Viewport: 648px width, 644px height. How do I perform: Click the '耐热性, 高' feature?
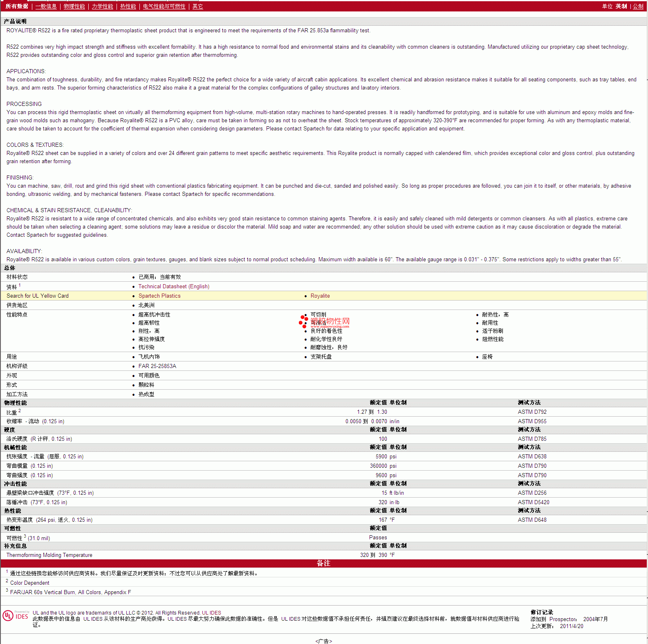pos(496,315)
